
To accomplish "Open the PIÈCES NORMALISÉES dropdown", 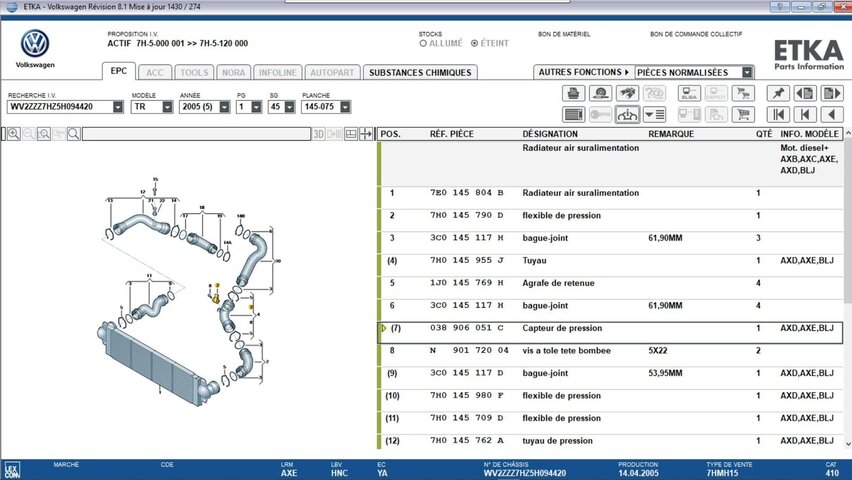I will (x=748, y=72).
